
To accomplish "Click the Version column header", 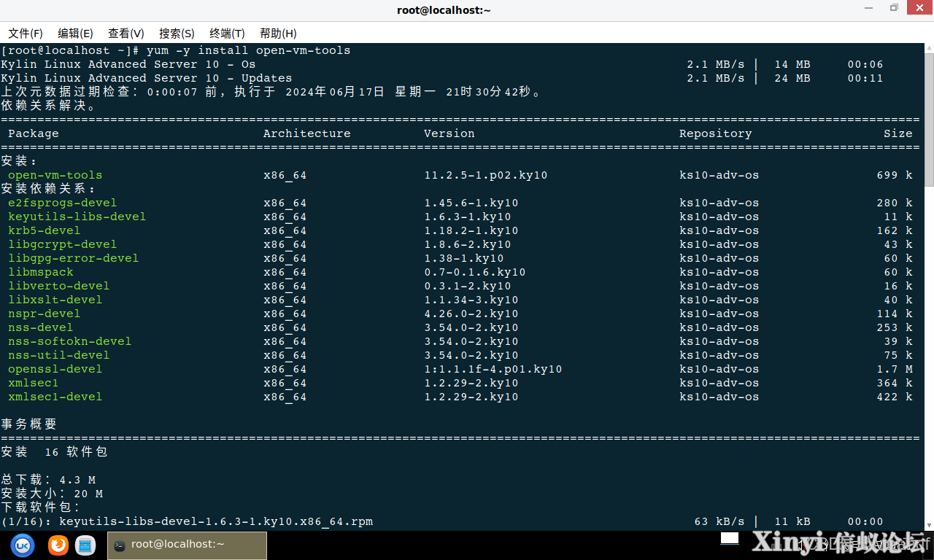I will (x=449, y=133).
